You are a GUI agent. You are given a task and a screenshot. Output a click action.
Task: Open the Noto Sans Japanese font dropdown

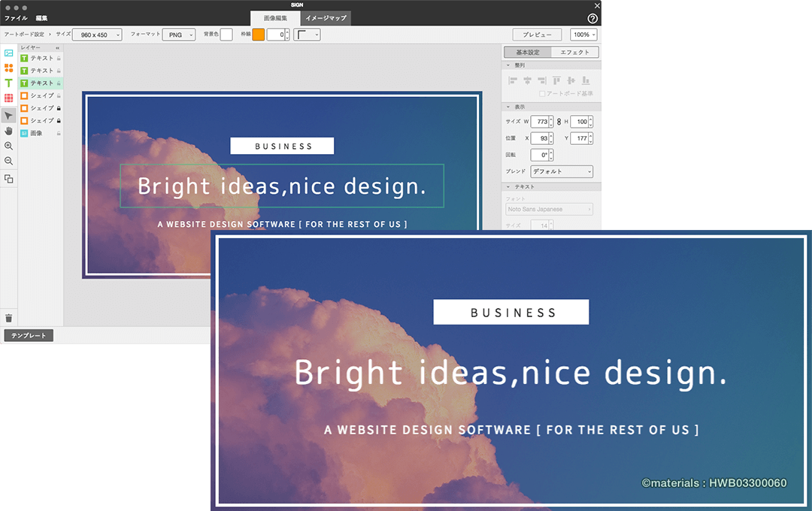550,209
